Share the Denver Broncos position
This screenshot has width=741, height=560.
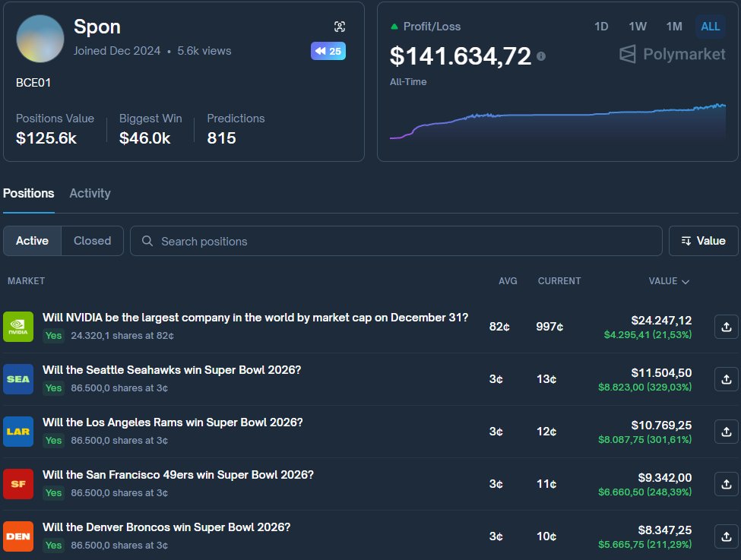point(727,536)
